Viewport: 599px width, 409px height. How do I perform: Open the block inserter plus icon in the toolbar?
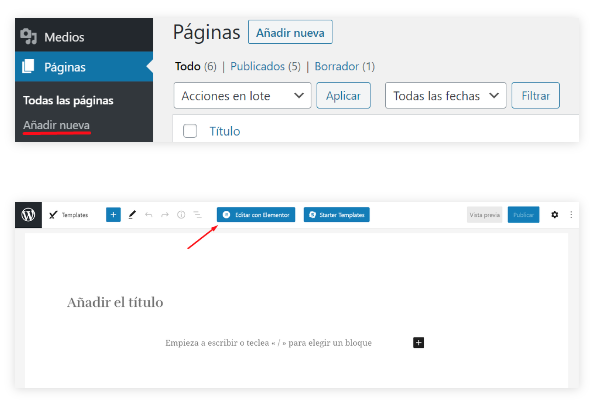[x=113, y=215]
